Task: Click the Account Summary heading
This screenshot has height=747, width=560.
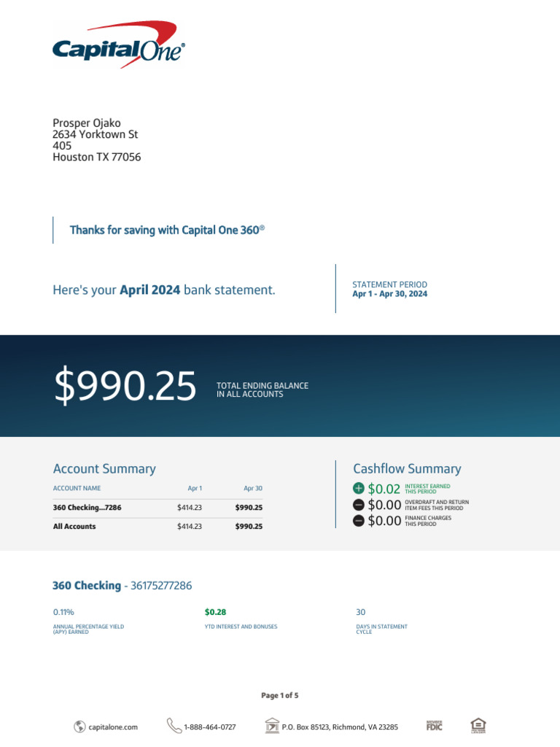Action: (x=104, y=469)
